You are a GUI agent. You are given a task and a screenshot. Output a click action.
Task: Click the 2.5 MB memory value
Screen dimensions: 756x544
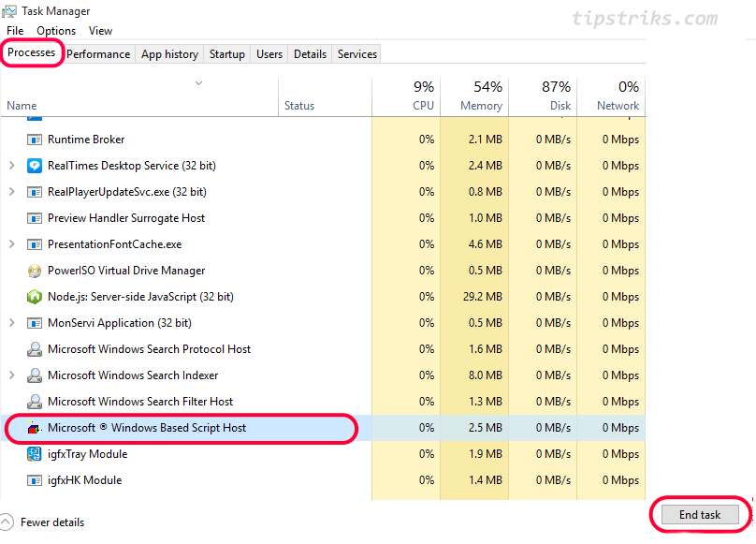(485, 428)
